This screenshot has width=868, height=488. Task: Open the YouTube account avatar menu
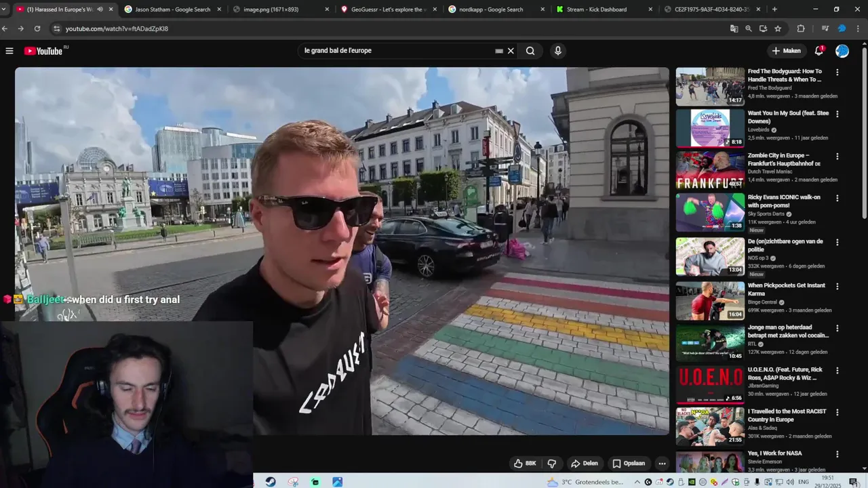click(842, 51)
